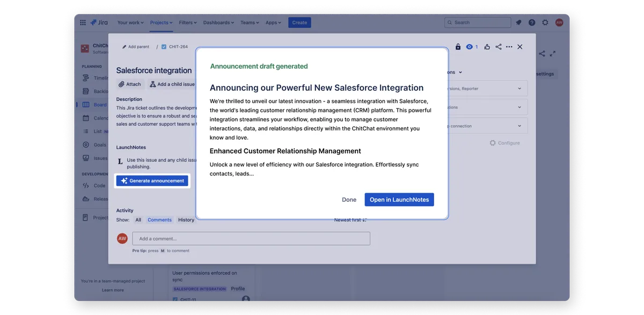The height and width of the screenshot is (315, 644).
Task: Toggle Newest first sort order
Action: tap(350, 220)
